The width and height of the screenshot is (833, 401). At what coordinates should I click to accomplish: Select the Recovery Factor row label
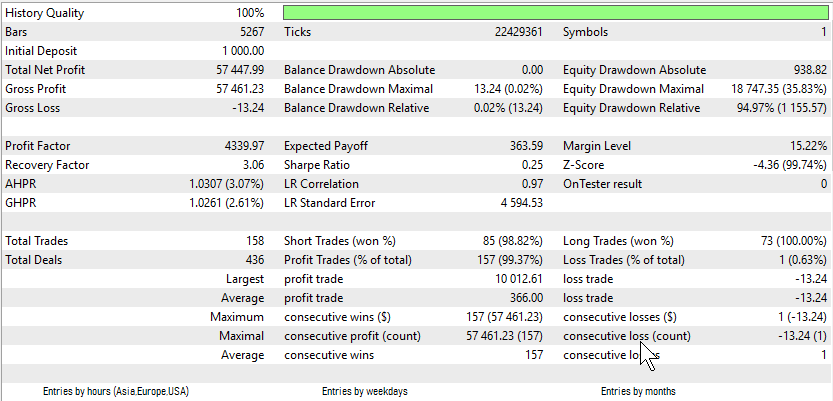tap(47, 165)
